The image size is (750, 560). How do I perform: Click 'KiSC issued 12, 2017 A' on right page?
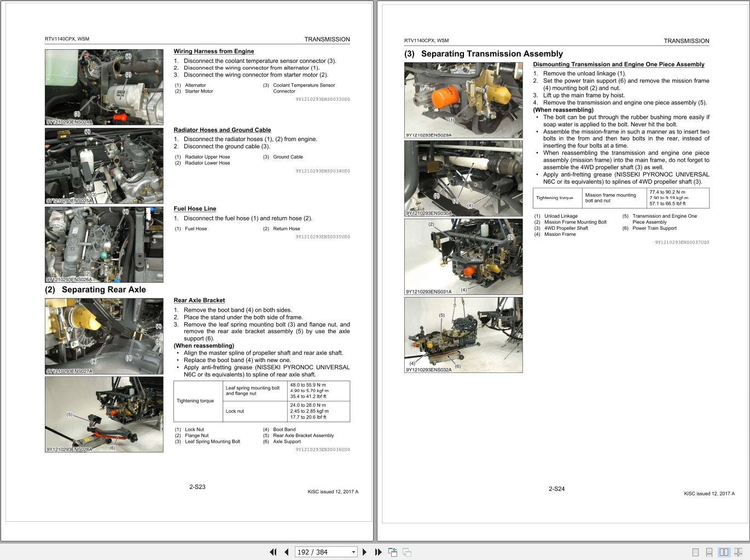tap(709, 494)
